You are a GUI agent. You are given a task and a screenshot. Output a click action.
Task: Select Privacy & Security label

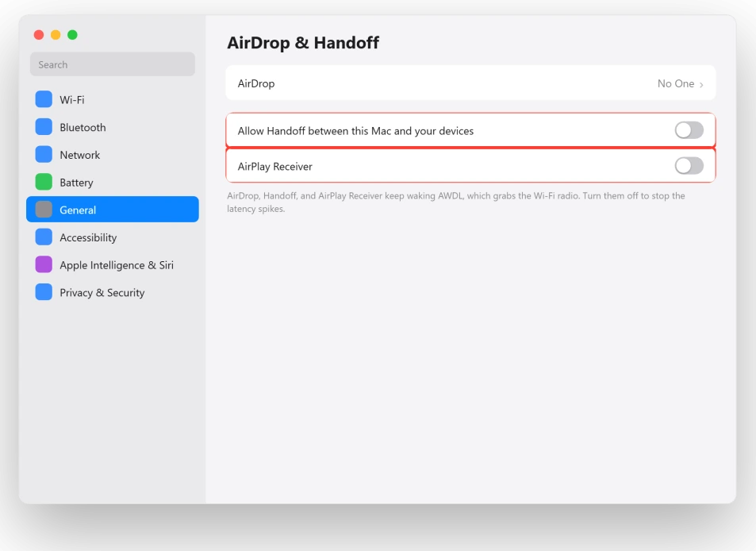(102, 293)
